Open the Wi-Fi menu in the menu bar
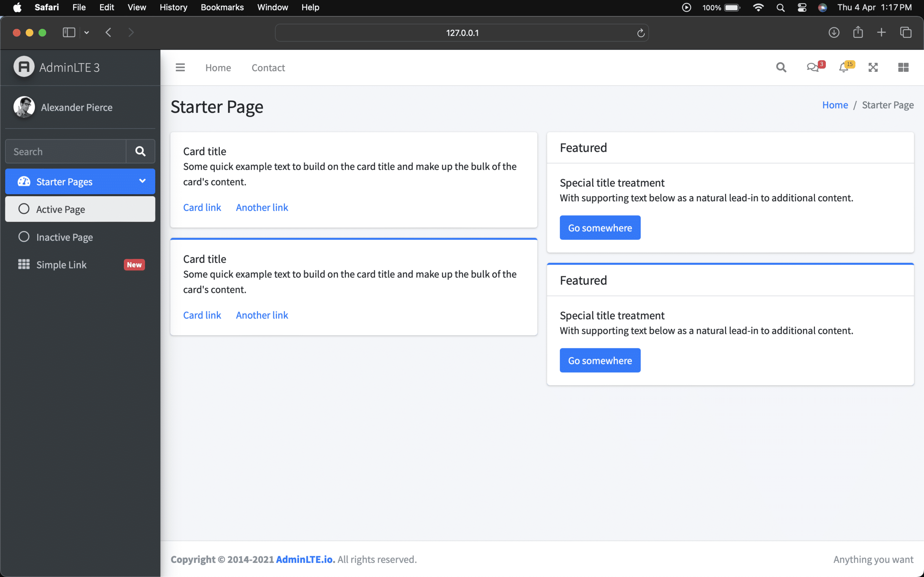This screenshot has height=577, width=924. coord(759,7)
